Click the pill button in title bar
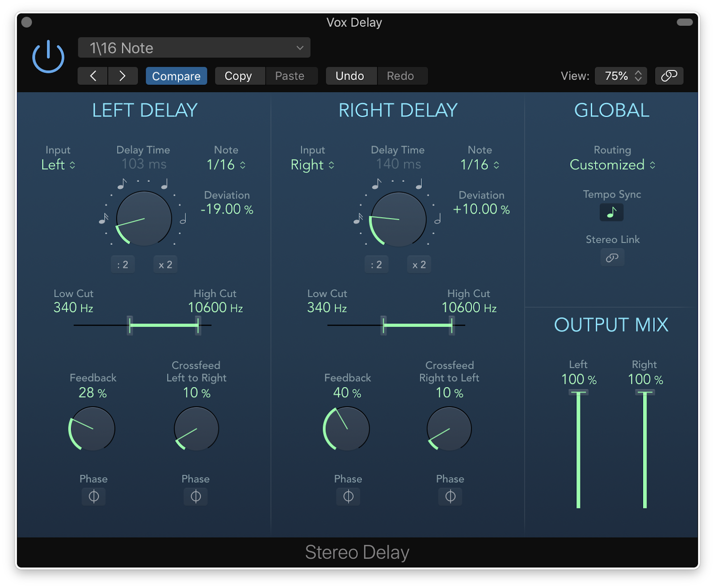The height and width of the screenshot is (588, 715). pyautogui.click(x=685, y=22)
